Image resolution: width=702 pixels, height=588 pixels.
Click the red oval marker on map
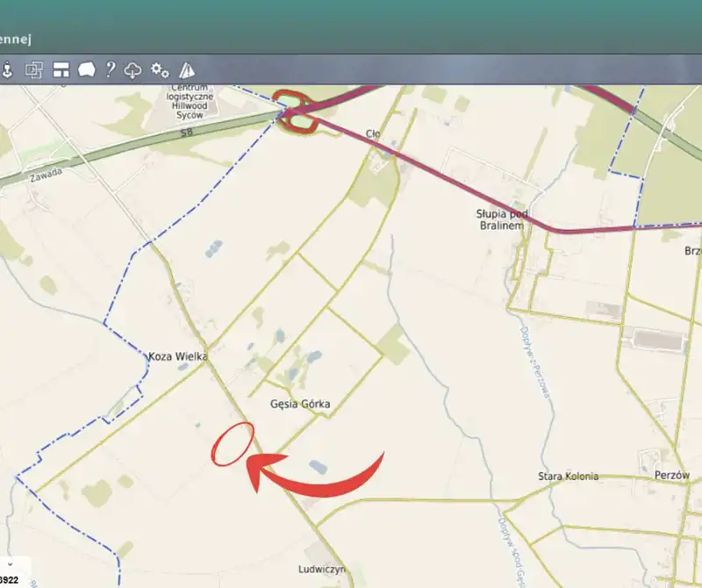coord(233,443)
